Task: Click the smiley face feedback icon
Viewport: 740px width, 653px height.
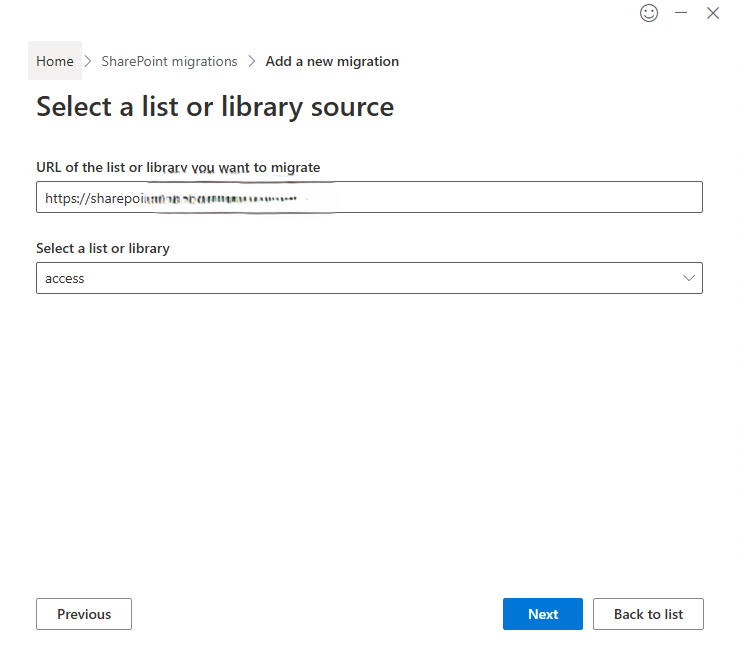Action: 649,13
